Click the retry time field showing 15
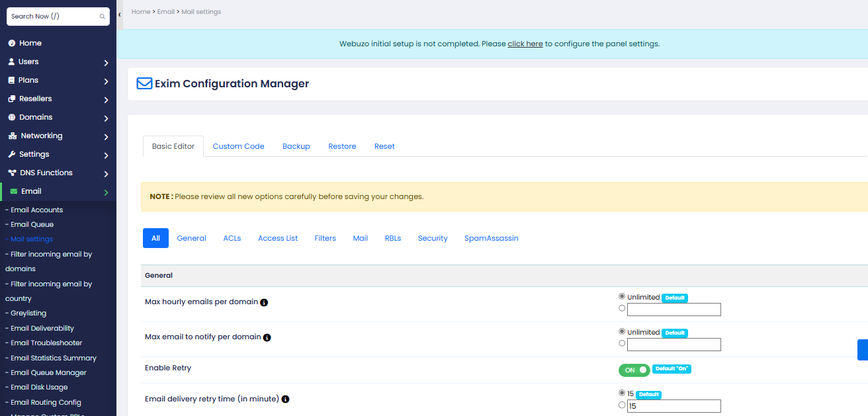 click(673, 406)
